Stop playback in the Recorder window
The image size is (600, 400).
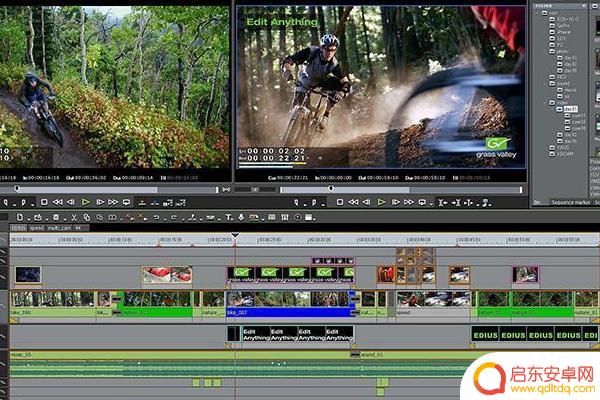[x=339, y=202]
